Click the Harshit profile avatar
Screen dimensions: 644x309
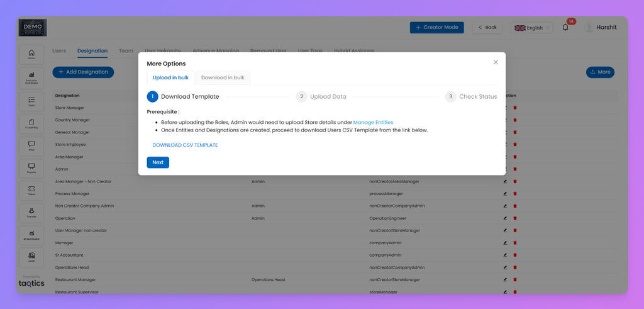(x=589, y=28)
